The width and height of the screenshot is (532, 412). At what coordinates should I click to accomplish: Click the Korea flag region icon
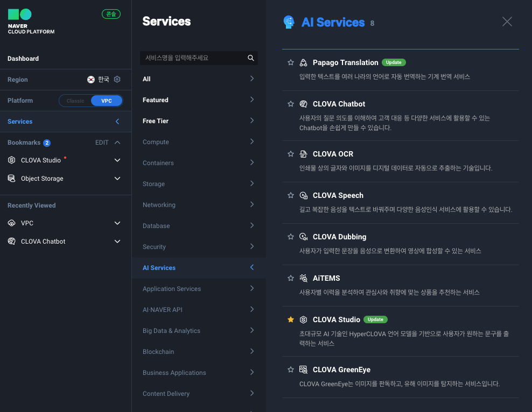[x=91, y=80]
